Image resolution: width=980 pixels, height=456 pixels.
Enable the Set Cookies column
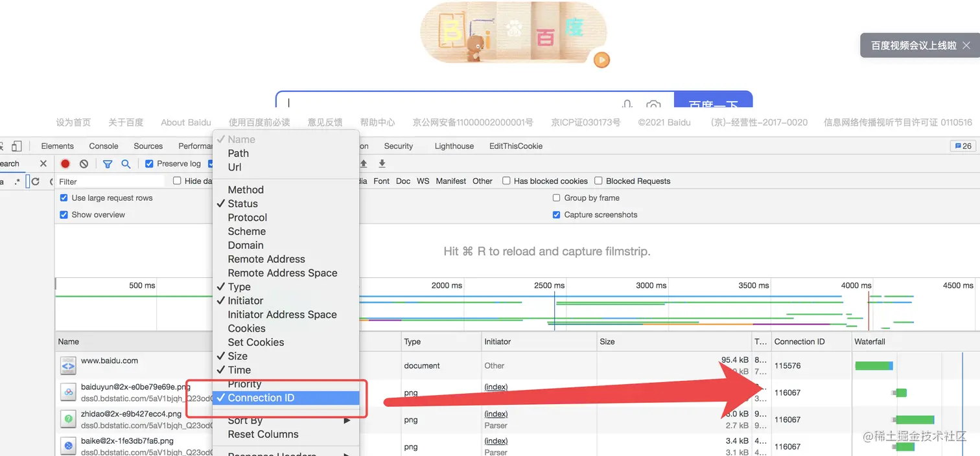point(286,342)
